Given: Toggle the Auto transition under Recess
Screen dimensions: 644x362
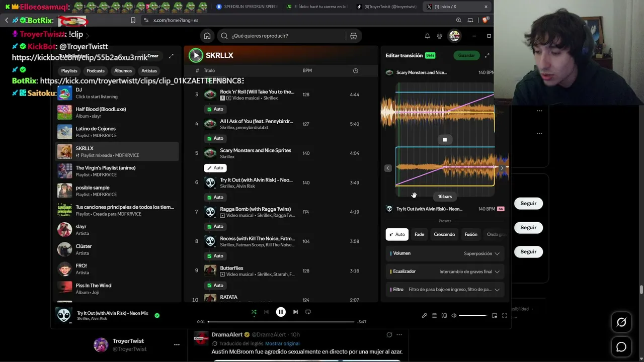Looking at the screenshot, I should click(x=215, y=256).
